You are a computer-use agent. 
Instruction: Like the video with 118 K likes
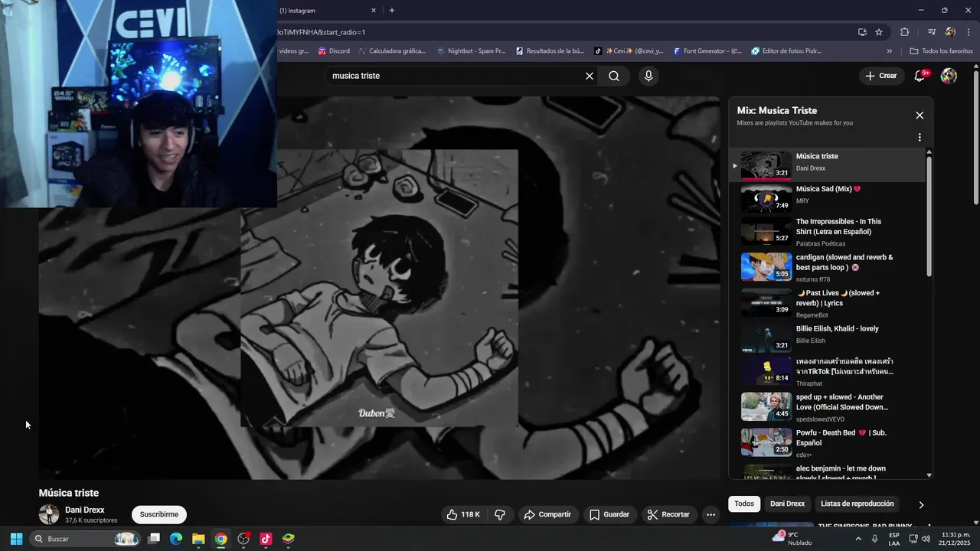point(464,514)
